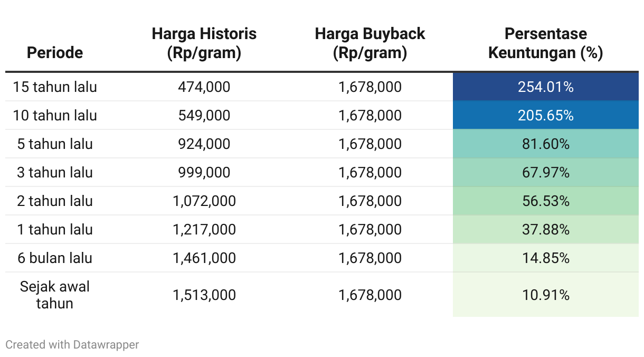Screen dimensions: 644x357
Task: Select the 1,217,000 price in 1 tahun row
Action: pyautogui.click(x=204, y=229)
